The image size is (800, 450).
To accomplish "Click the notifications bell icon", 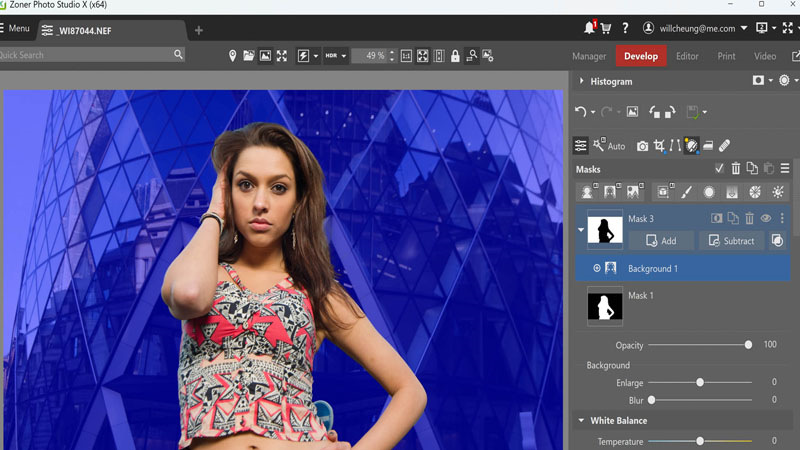I will pos(589,28).
